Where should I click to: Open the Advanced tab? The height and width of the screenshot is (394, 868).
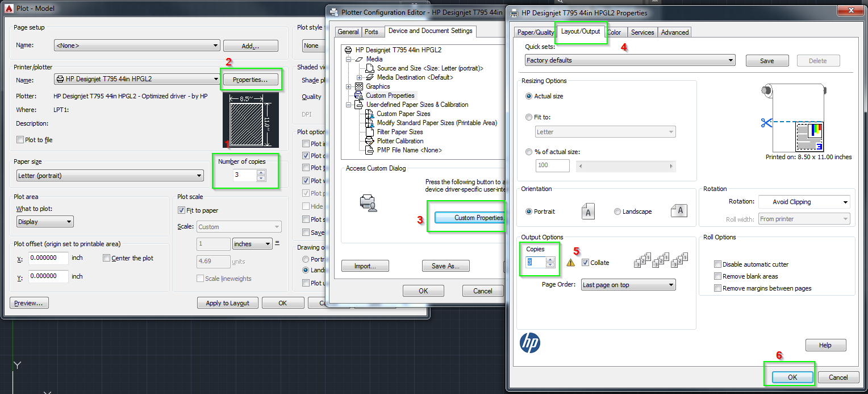tap(675, 32)
